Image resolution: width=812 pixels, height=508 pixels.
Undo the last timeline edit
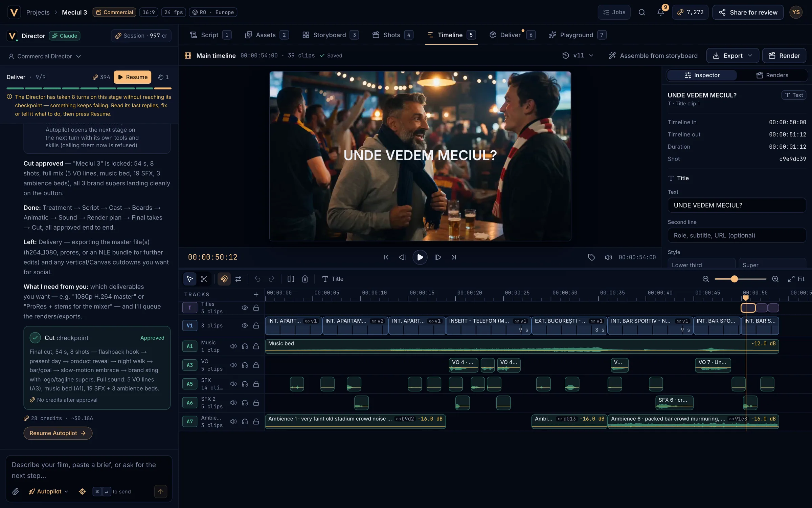pyautogui.click(x=257, y=279)
